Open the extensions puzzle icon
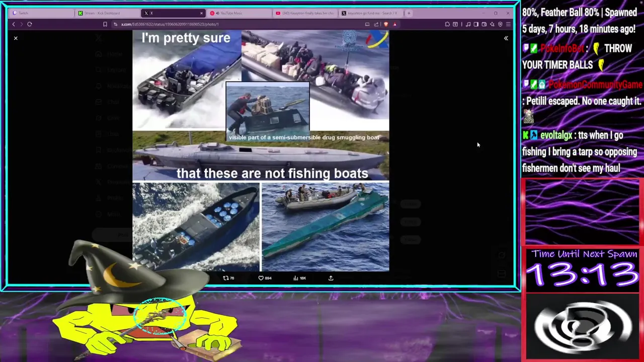This screenshot has width=644, height=362. [x=447, y=24]
